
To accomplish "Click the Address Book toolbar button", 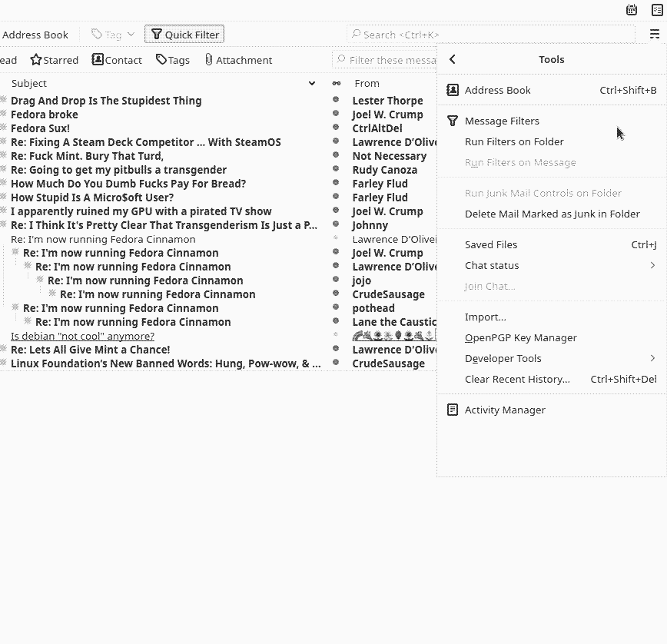I will point(35,35).
